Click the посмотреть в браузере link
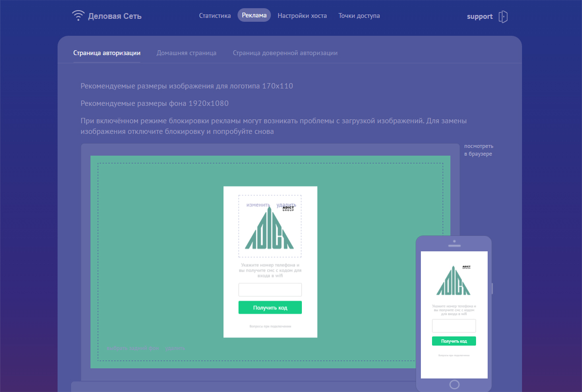Image resolution: width=582 pixels, height=392 pixels. (478, 150)
